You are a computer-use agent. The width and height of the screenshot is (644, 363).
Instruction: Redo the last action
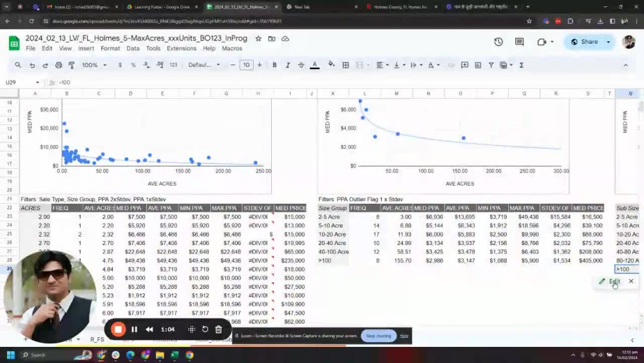click(45, 65)
